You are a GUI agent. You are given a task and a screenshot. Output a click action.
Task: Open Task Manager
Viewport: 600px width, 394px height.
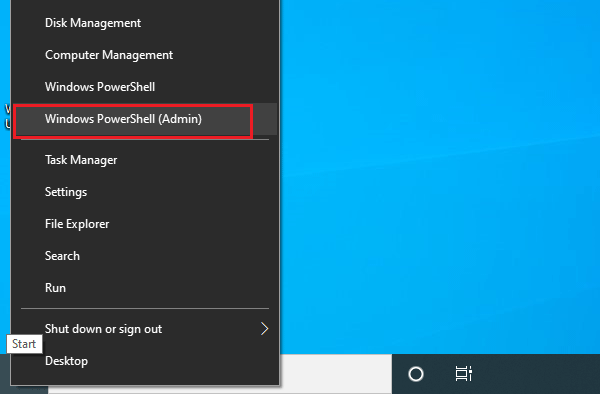145,160
